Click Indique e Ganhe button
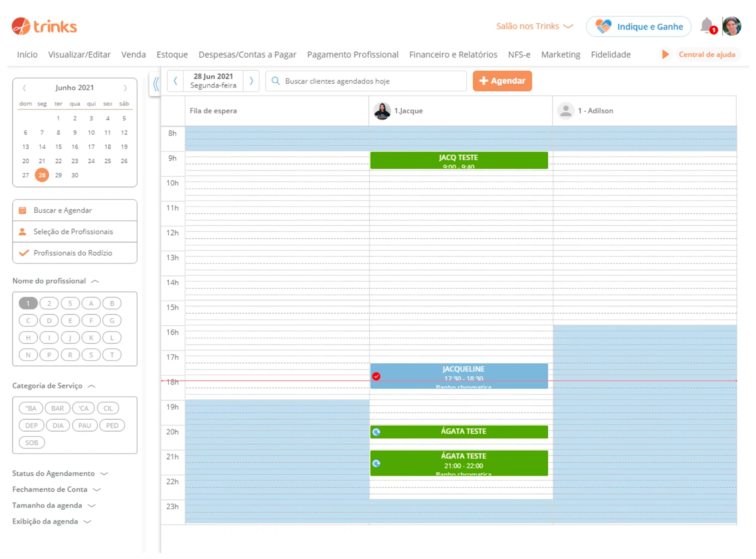 tap(639, 27)
